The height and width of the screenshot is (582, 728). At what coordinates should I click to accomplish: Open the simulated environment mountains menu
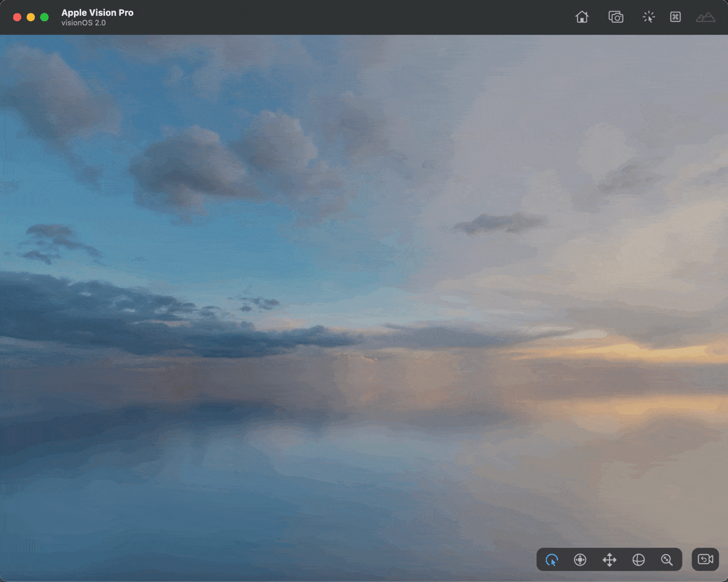[706, 17]
